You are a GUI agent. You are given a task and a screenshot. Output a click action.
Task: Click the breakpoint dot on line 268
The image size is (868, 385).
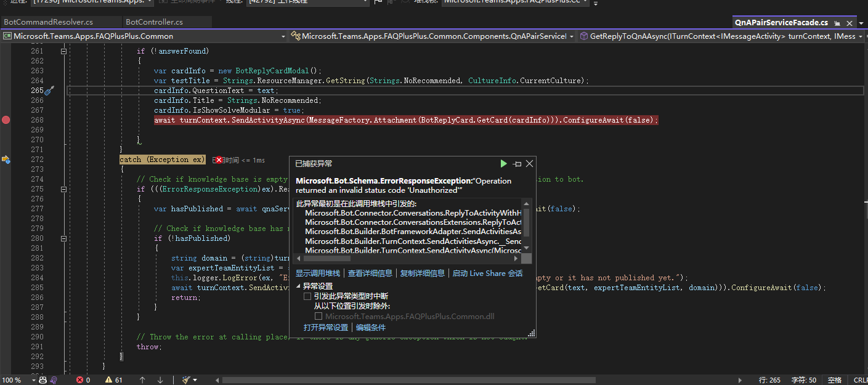tap(6, 120)
